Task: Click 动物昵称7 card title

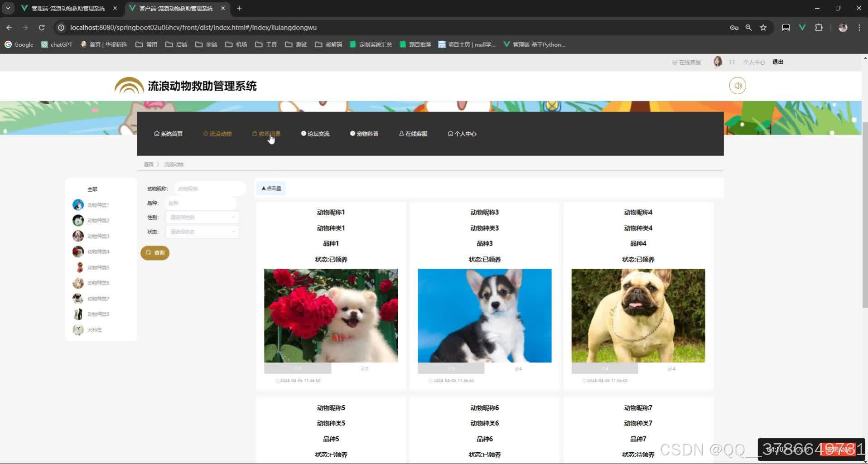Action: pyautogui.click(x=638, y=408)
